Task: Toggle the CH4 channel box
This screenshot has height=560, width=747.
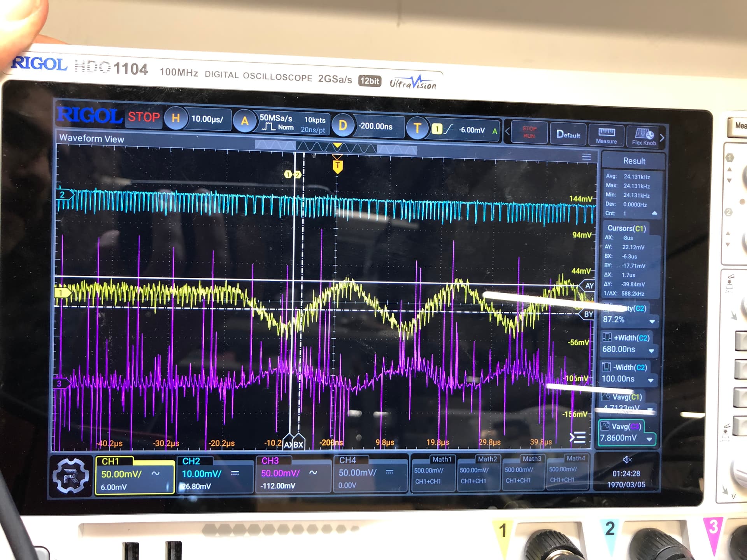Action: pos(370,473)
